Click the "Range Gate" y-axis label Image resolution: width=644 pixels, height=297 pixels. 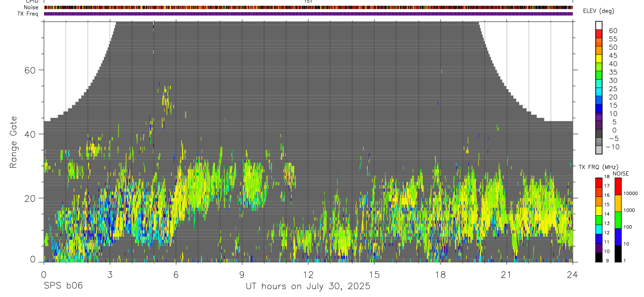[x=14, y=142]
